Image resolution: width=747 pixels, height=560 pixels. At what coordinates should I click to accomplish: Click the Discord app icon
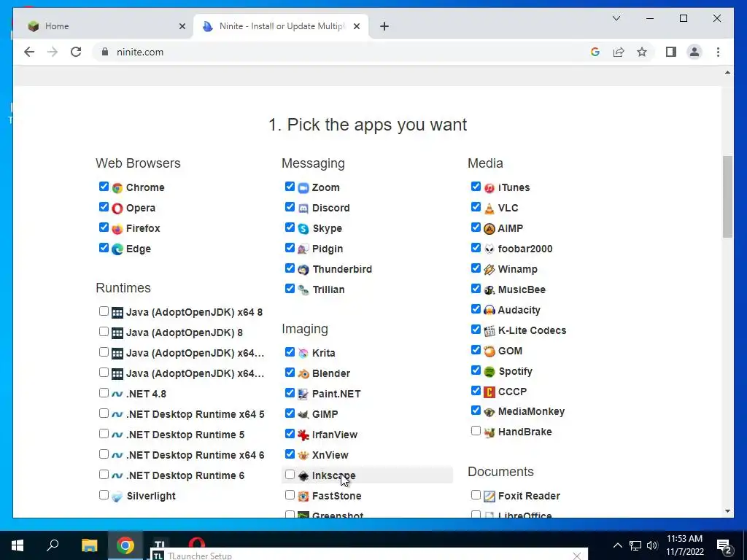pyautogui.click(x=303, y=208)
